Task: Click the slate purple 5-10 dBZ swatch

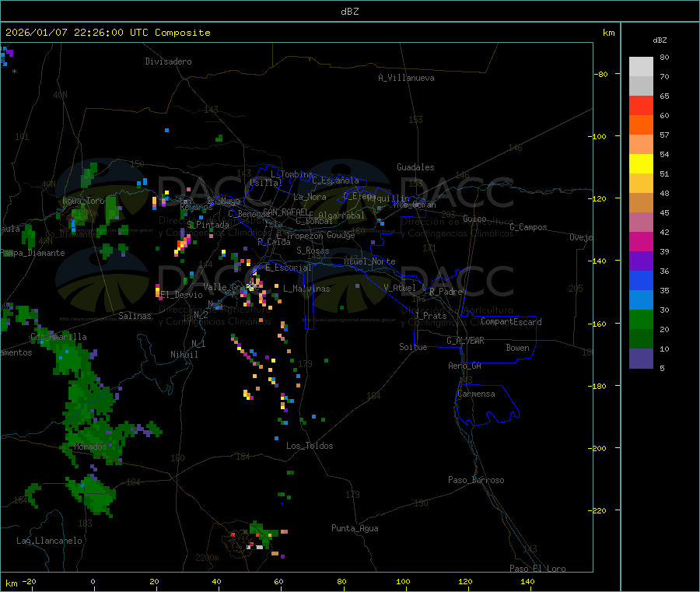Action: click(x=641, y=359)
